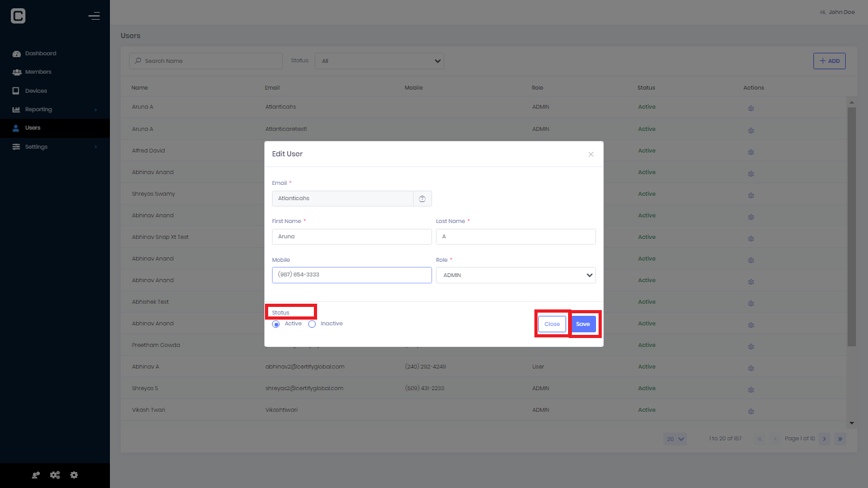This screenshot has width=868, height=488.
Task: Toggle the hamburger menu at top
Action: [x=94, y=16]
